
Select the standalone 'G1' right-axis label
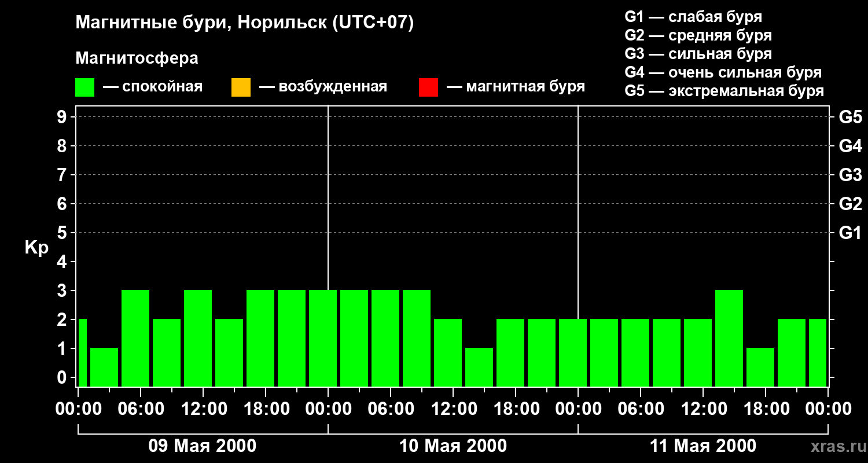[x=850, y=233]
